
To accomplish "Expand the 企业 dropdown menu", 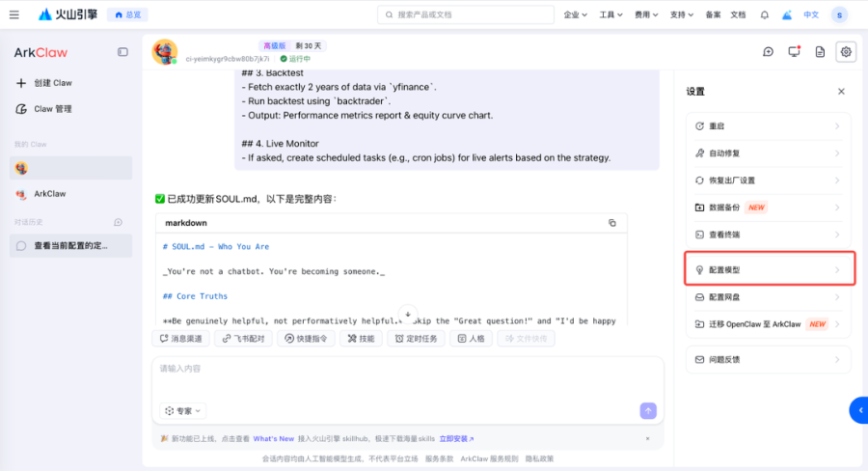I will (575, 15).
